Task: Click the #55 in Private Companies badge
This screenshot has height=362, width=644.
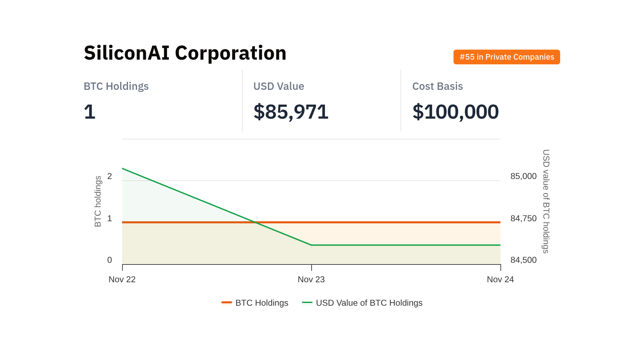Action: pos(506,57)
